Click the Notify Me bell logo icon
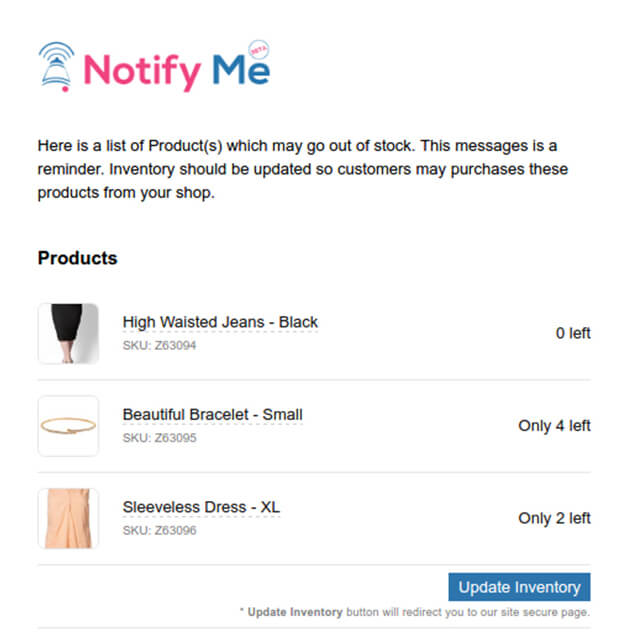 56,66
